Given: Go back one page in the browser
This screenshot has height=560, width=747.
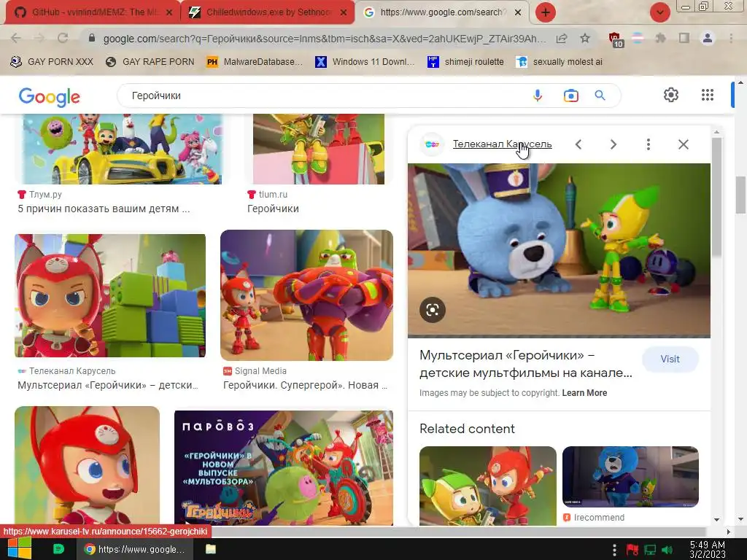Looking at the screenshot, I should pyautogui.click(x=16, y=38).
